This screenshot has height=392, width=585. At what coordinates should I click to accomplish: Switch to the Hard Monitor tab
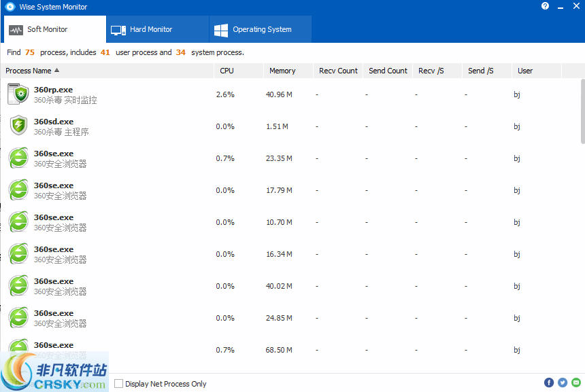[x=156, y=29]
